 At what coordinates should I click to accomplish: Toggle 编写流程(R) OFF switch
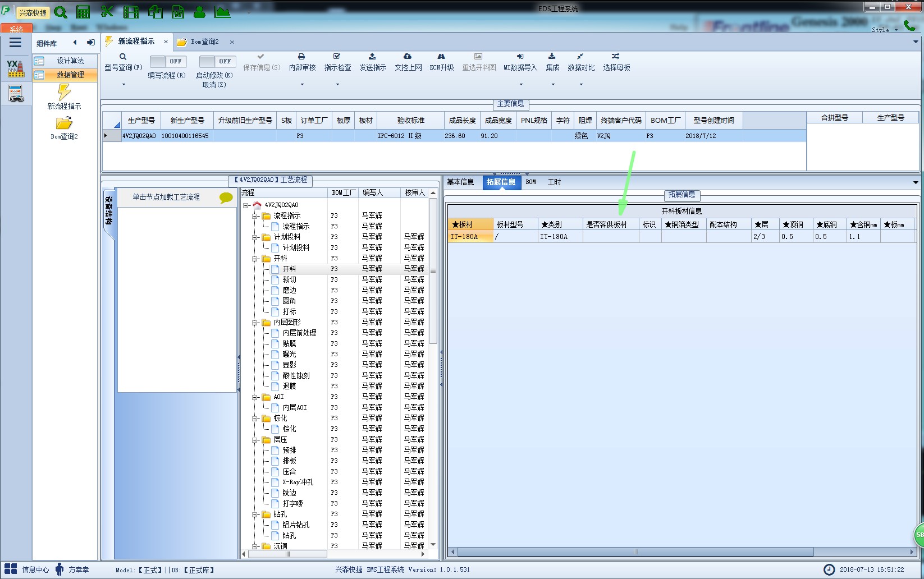(168, 61)
